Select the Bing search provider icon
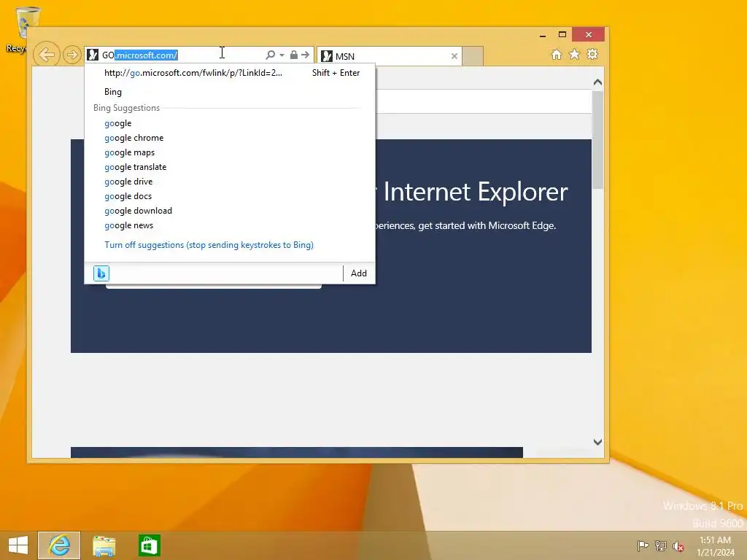Screen dimensions: 747x560 tap(101, 273)
